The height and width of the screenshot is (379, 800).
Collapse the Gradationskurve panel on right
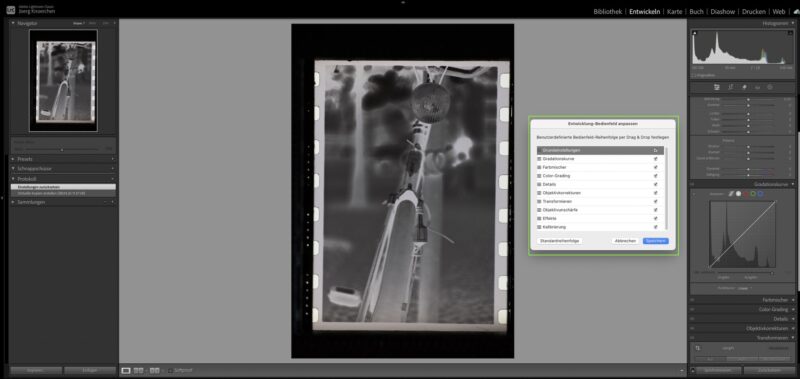pyautogui.click(x=792, y=184)
